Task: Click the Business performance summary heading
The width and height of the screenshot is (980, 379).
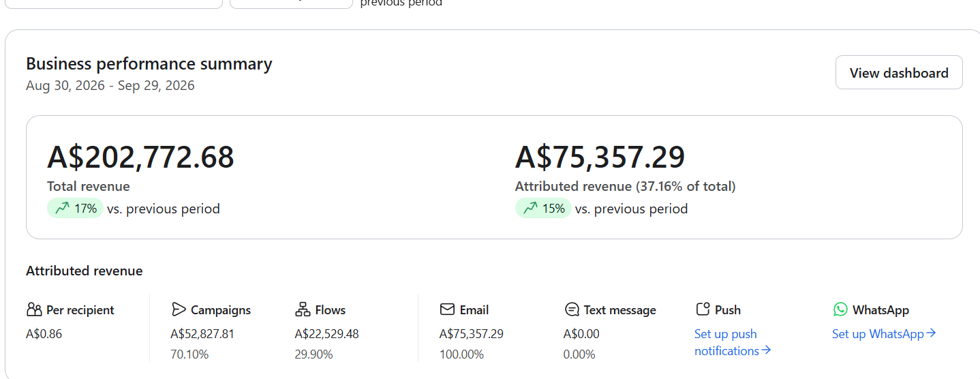Action: 149,64
